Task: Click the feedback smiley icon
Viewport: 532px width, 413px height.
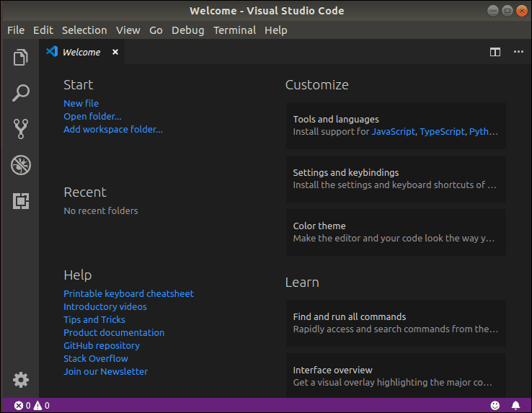Action: (495, 405)
